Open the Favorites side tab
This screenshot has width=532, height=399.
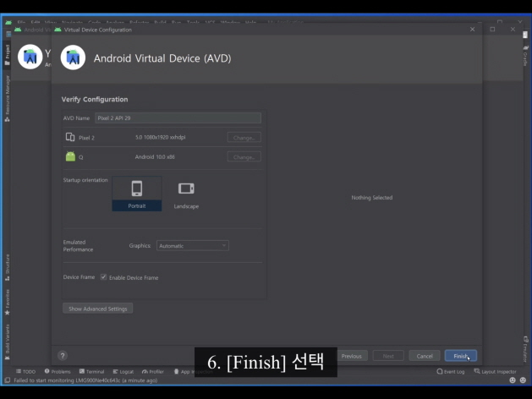[x=7, y=302]
